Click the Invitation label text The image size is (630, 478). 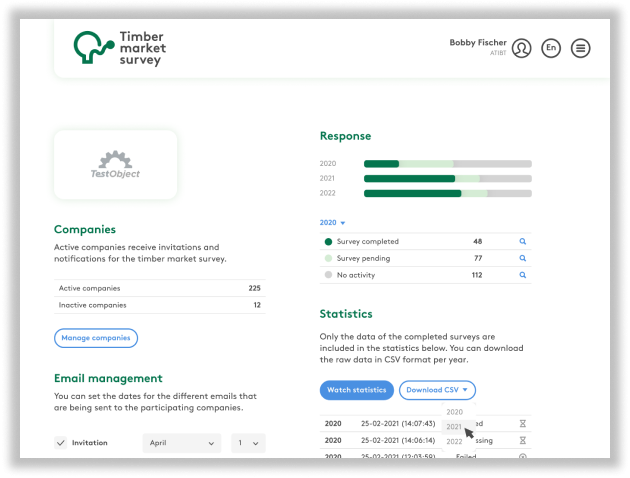90,443
